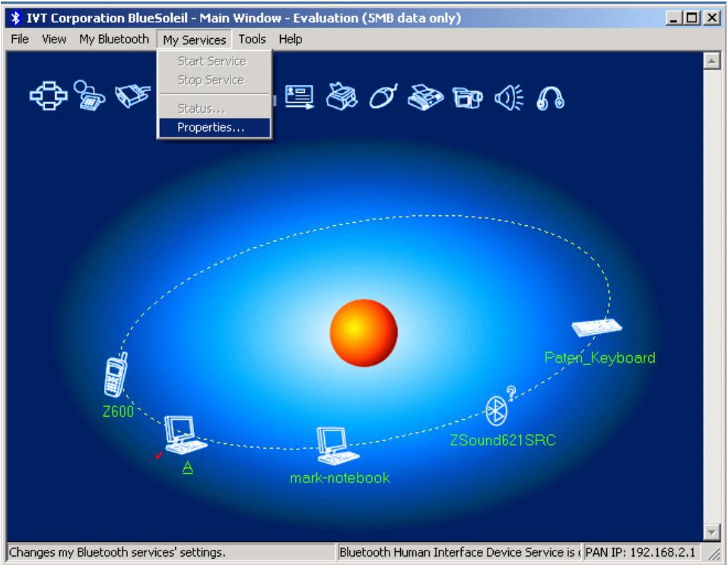Click the vertical scrollbar track
The height and width of the screenshot is (565, 728).
click(712, 297)
